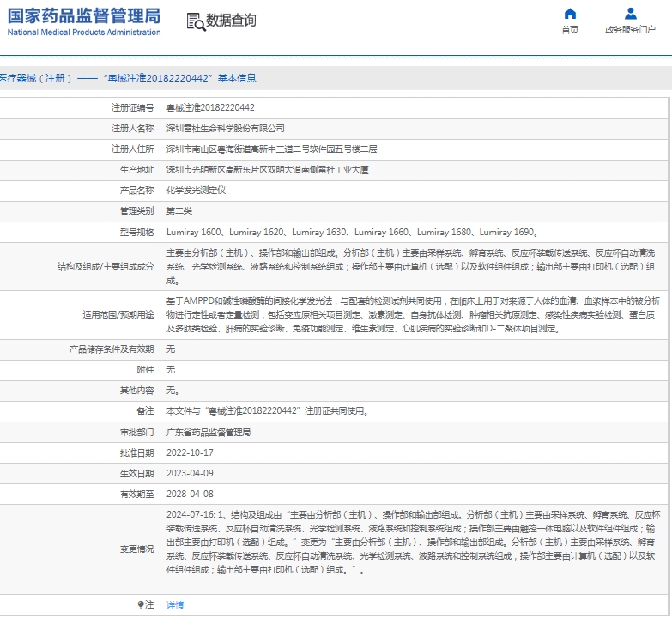Click the 注册证编号 label

132,107
